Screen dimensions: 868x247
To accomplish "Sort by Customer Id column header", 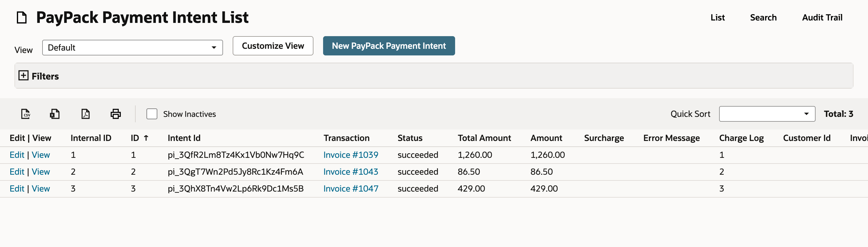I will (x=807, y=138).
